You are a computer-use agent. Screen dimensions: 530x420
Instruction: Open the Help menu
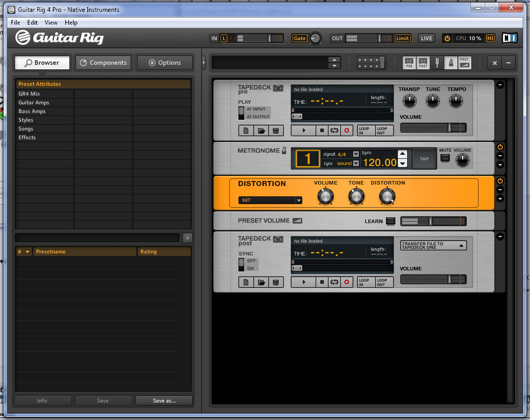[x=71, y=23]
